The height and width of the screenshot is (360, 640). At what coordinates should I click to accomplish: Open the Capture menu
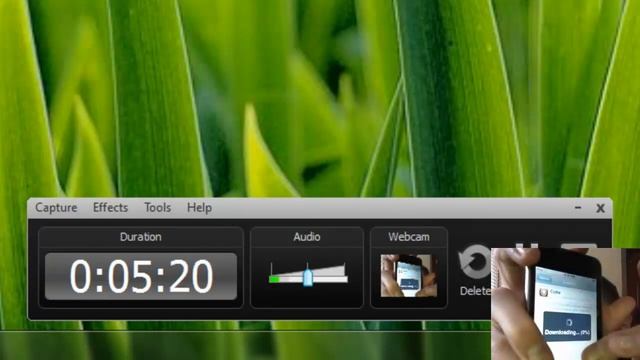click(x=56, y=208)
